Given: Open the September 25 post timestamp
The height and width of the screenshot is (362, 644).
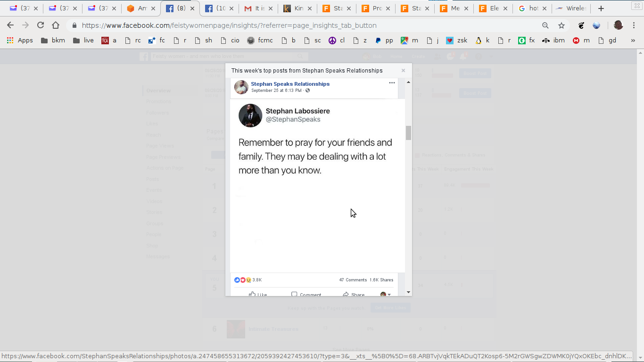Looking at the screenshot, I should coord(276,90).
